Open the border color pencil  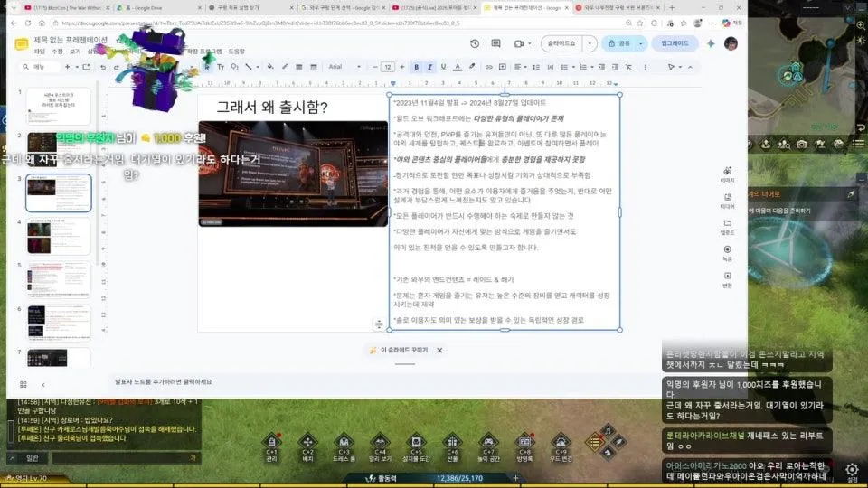[285, 67]
